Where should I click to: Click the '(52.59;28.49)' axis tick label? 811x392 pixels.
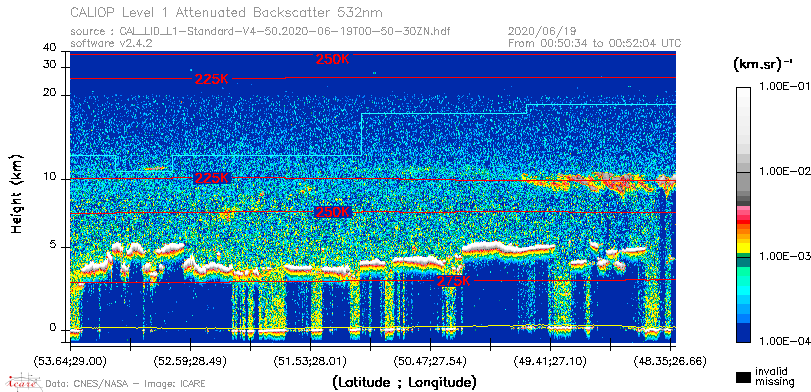coord(191,360)
